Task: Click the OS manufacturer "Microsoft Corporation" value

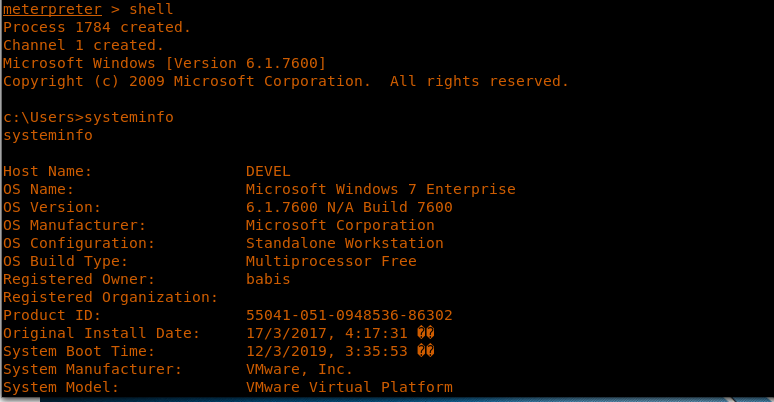Action: point(340,225)
